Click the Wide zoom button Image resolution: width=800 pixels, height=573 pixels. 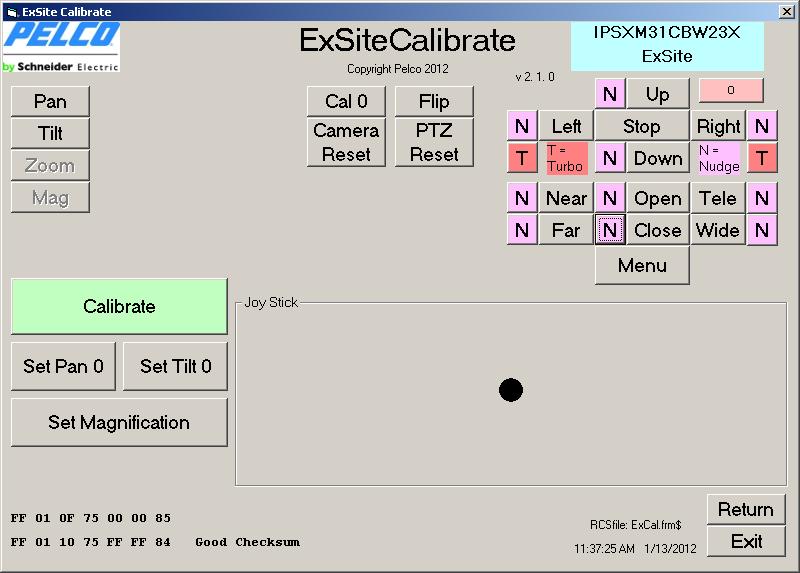pyautogui.click(x=718, y=230)
